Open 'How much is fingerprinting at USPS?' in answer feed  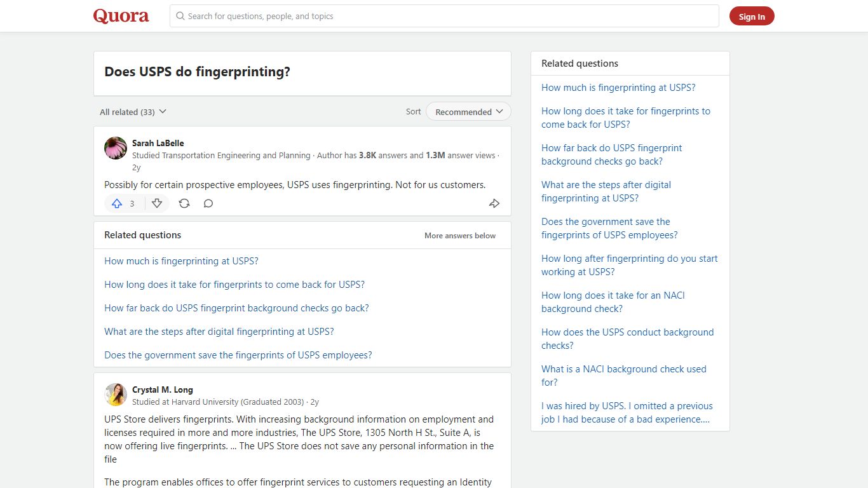(x=181, y=261)
